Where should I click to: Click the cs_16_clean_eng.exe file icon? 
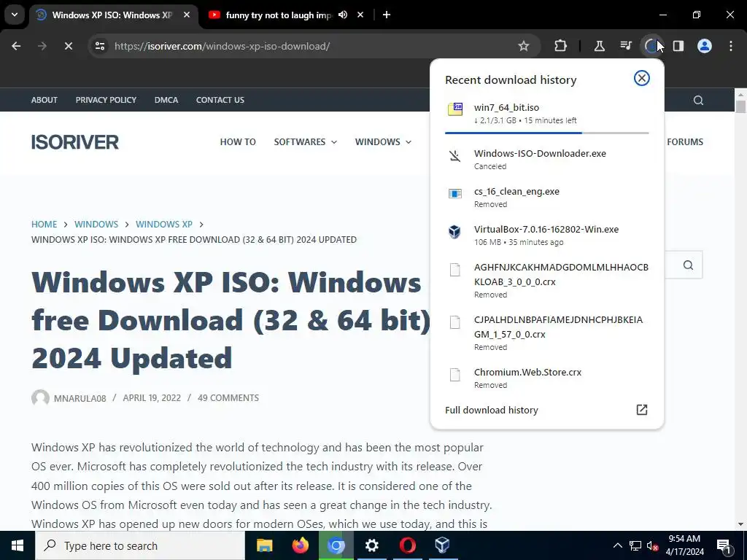pos(455,193)
